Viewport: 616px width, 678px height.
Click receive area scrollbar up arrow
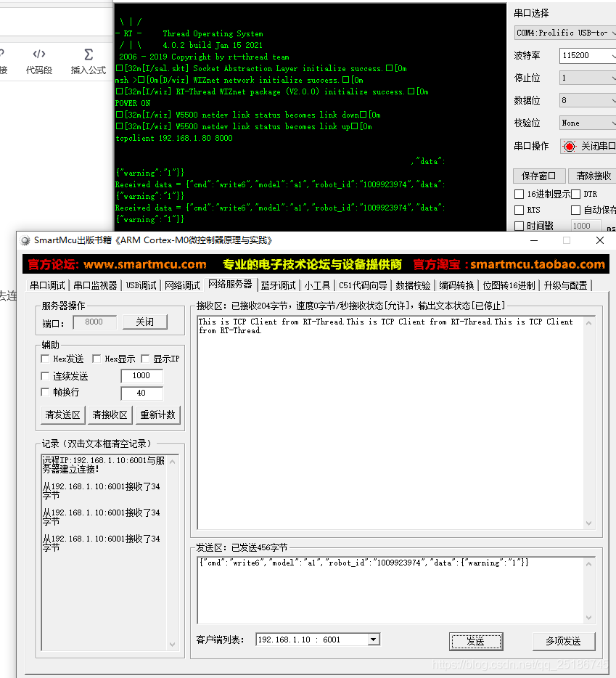pyautogui.click(x=588, y=323)
